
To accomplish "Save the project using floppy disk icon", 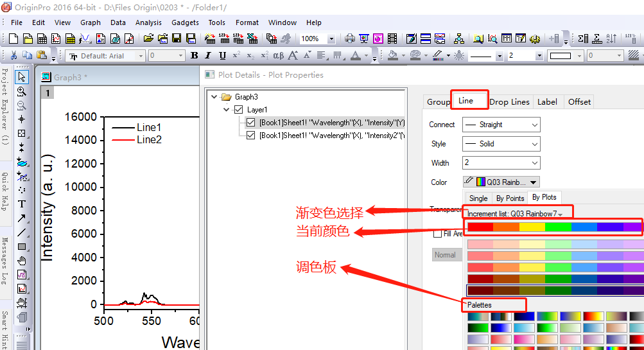I will [x=177, y=39].
